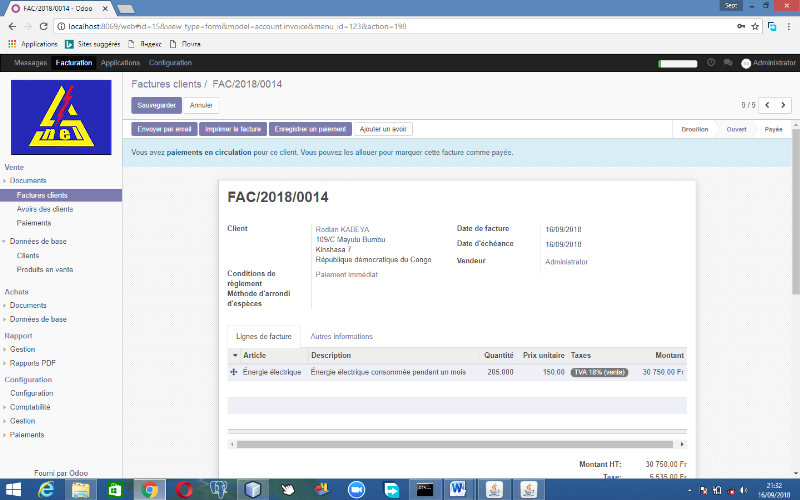The height and width of the screenshot is (500, 800).
Task: Click Annuler button
Action: [x=201, y=105]
